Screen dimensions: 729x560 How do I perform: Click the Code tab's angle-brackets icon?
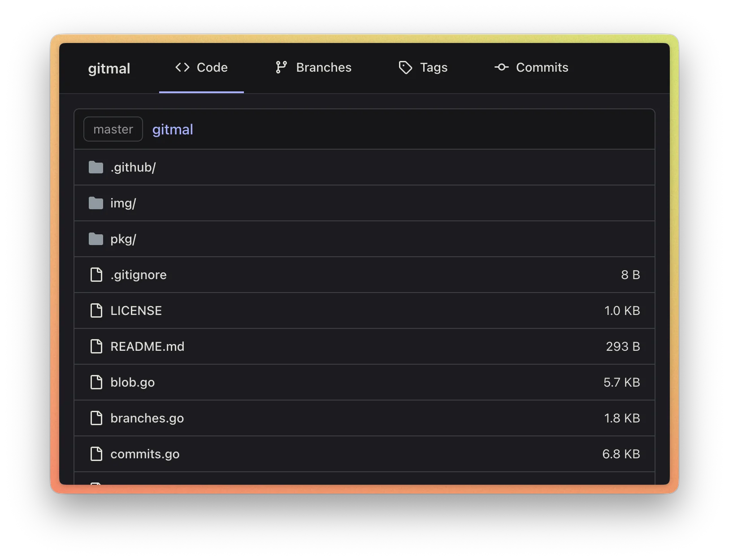[x=182, y=67]
